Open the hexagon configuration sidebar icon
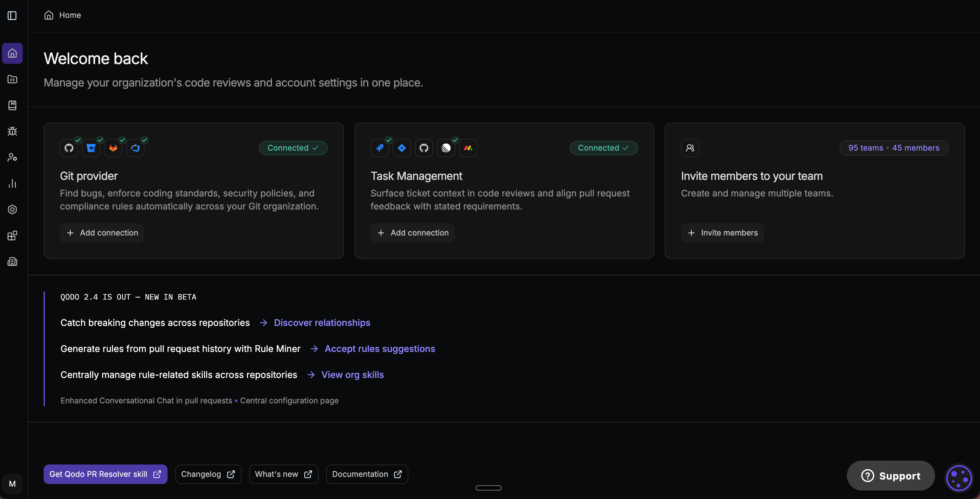Image resolution: width=980 pixels, height=499 pixels. 12,209
